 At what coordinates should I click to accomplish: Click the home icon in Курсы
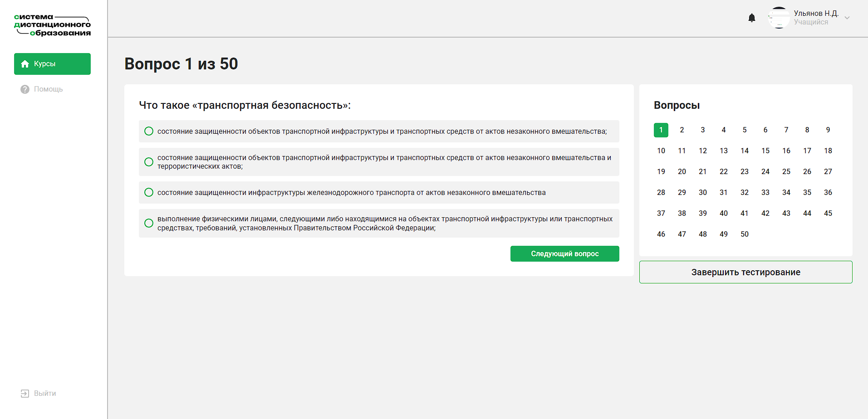pyautogui.click(x=25, y=64)
